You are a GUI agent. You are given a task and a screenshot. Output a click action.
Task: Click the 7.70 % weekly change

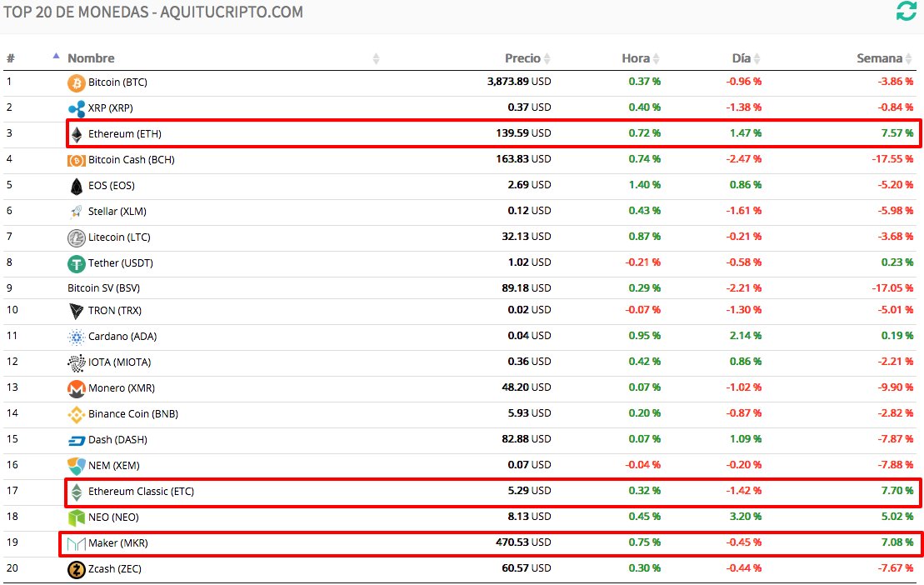pyautogui.click(x=897, y=492)
